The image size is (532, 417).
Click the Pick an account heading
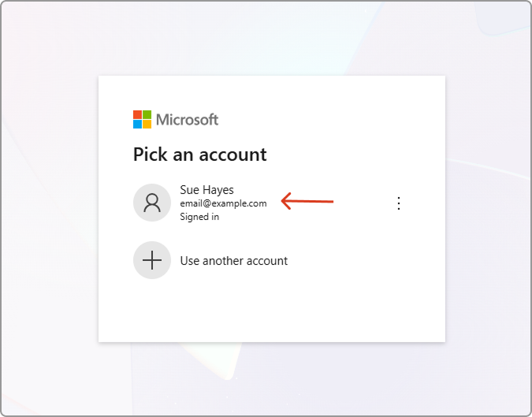click(x=199, y=155)
